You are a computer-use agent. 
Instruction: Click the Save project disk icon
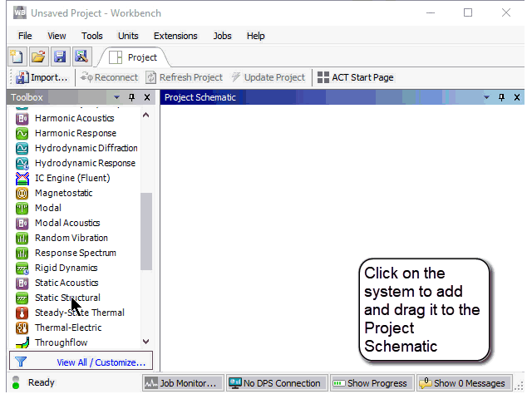pyautogui.click(x=60, y=57)
